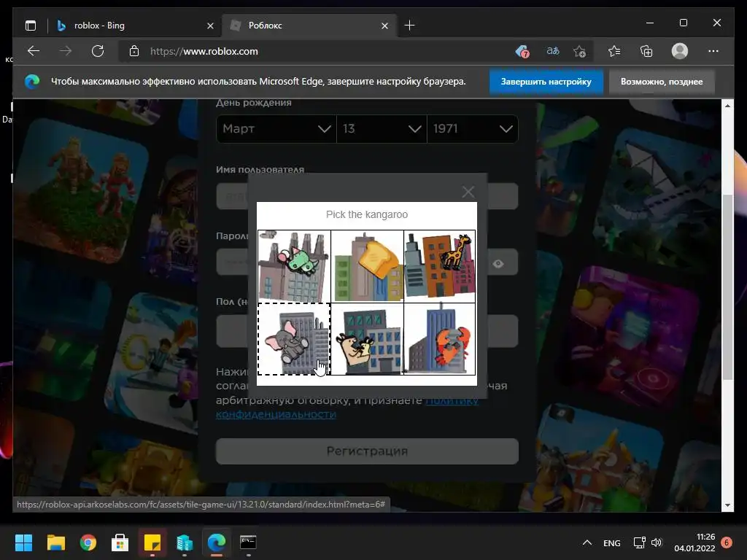747x560 pixels.
Task: Open the Favorites list
Action: pos(614,51)
